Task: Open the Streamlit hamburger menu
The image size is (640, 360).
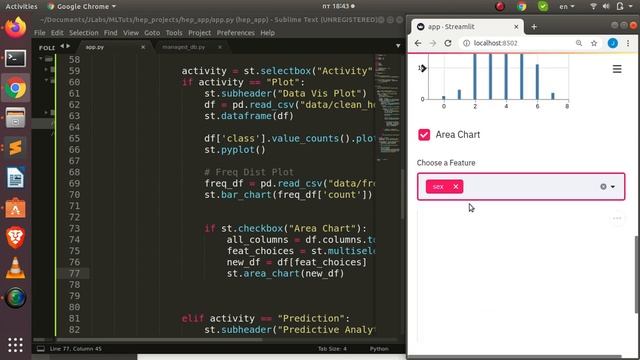Action: 617,69
